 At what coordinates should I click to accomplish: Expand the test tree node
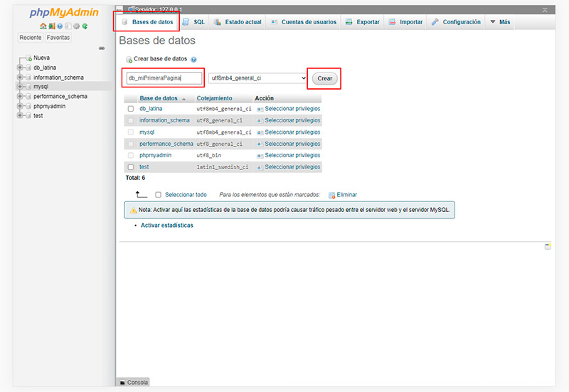point(20,116)
